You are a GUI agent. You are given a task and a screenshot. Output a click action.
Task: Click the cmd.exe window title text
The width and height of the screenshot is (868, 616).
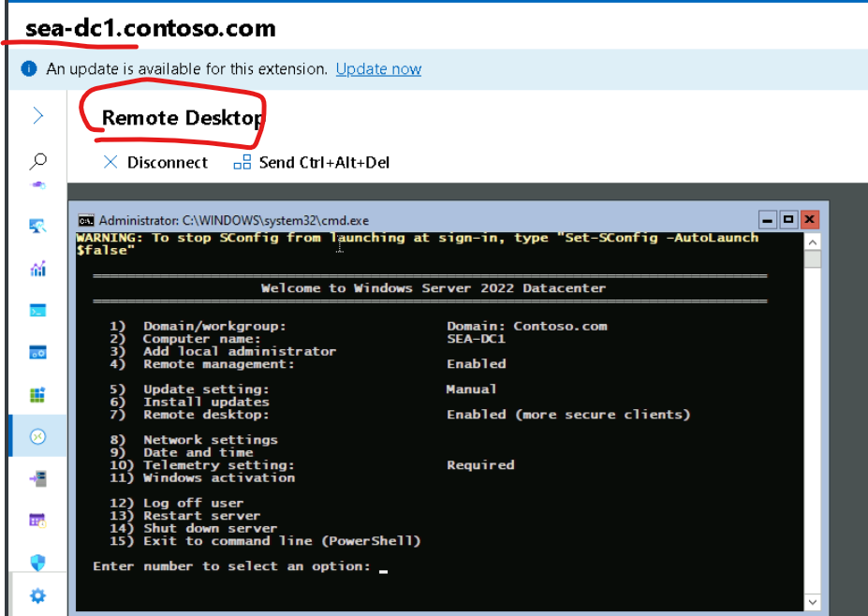click(233, 220)
